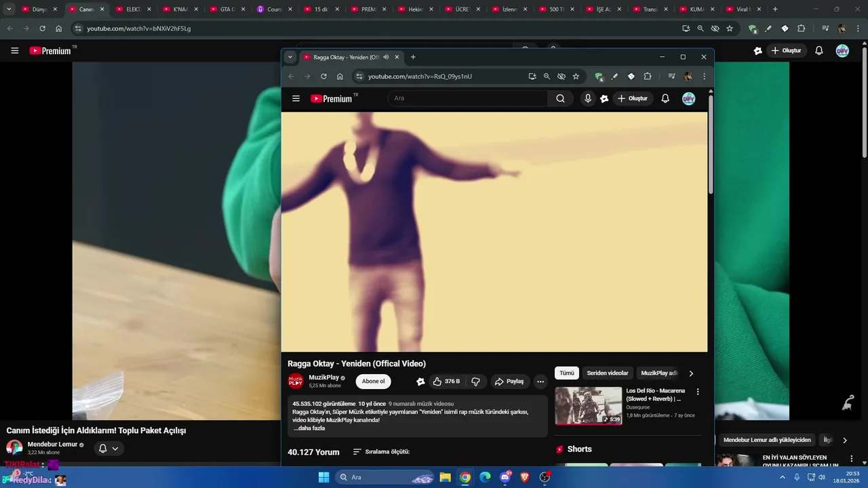
Task: Open options for Los Del Rio video
Action: [x=698, y=392]
